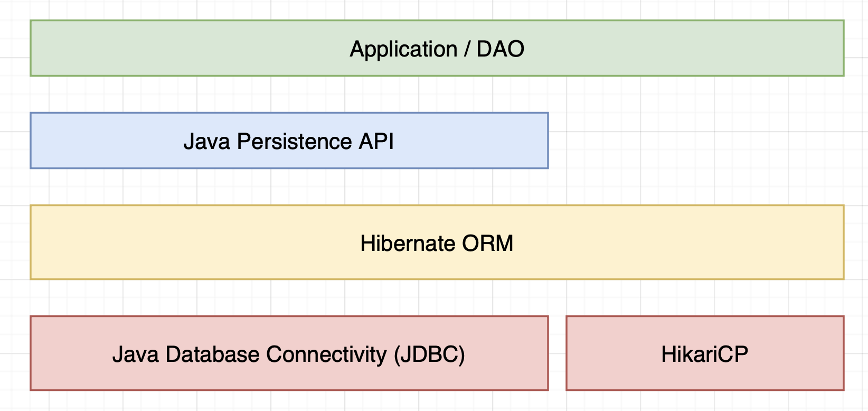868x411 pixels.
Task: Click the word "Java" in the JDBC box
Action: 135,354
